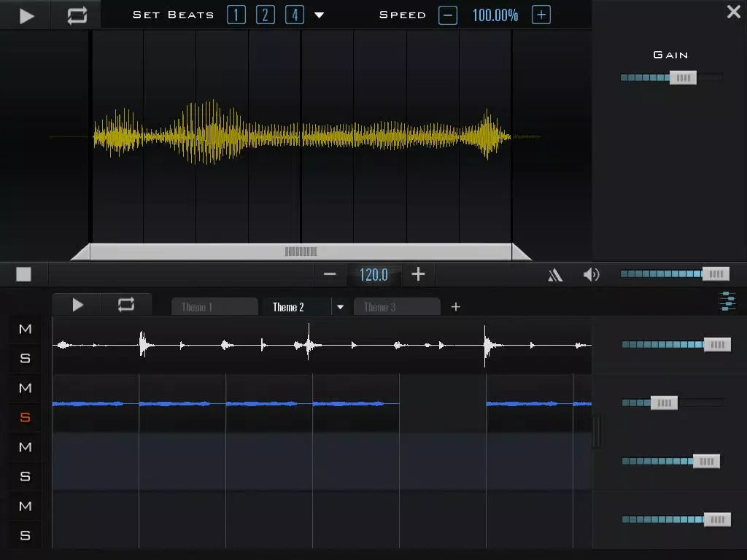Disable solo on the second track
This screenshot has height=560, width=747.
(x=26, y=418)
